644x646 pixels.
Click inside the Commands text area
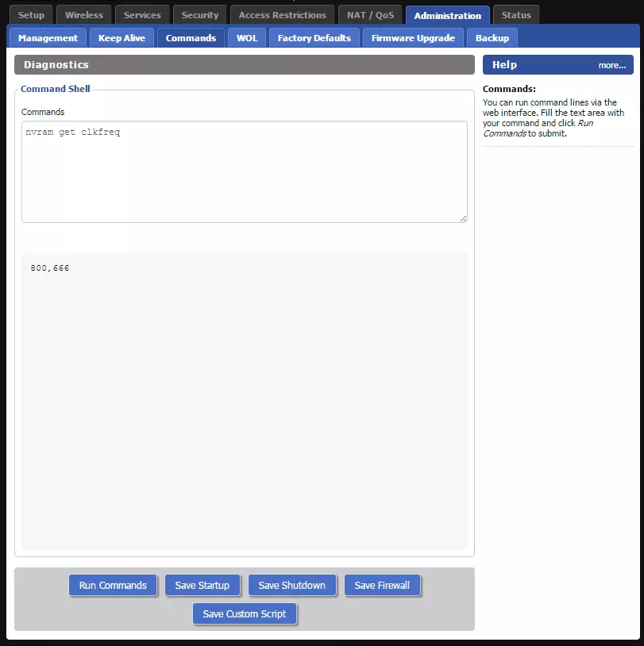(x=244, y=171)
